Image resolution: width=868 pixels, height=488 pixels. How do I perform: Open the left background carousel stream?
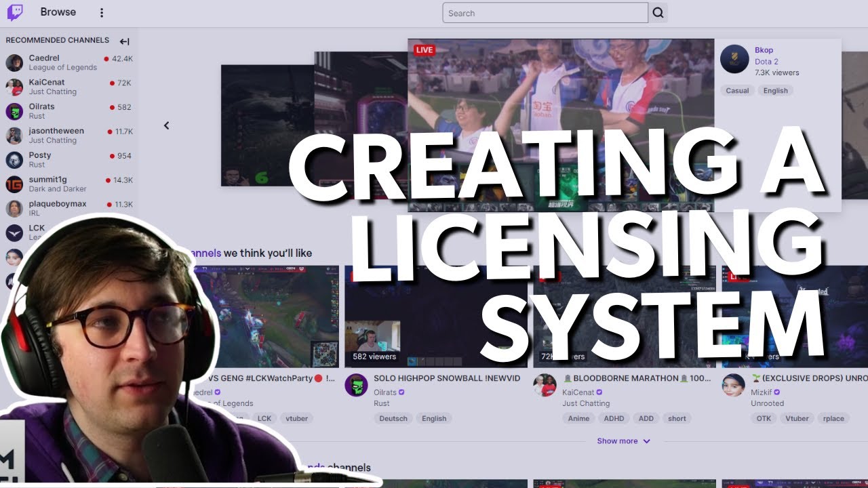[x=268, y=125]
